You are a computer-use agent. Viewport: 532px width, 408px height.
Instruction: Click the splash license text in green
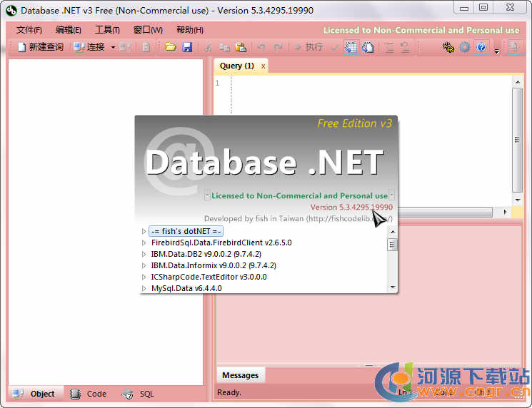299,196
